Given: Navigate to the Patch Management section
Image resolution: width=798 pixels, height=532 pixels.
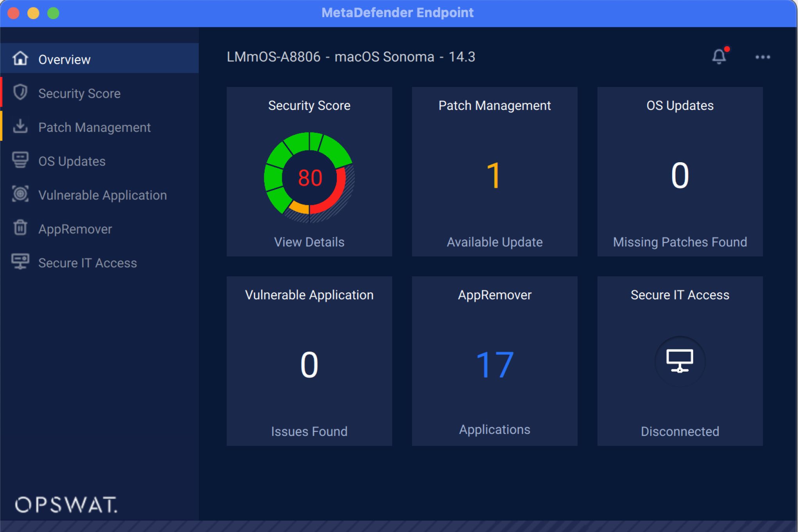Looking at the screenshot, I should 95,127.
